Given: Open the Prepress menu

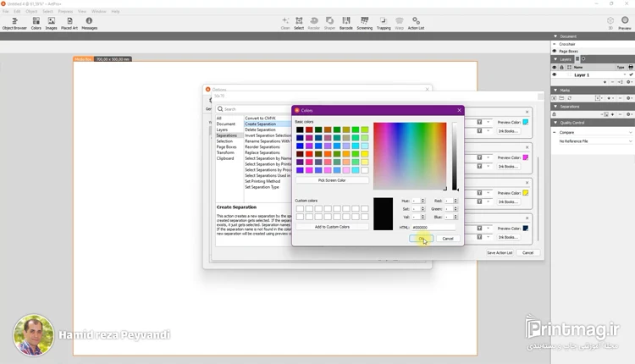Looking at the screenshot, I should (65, 11).
